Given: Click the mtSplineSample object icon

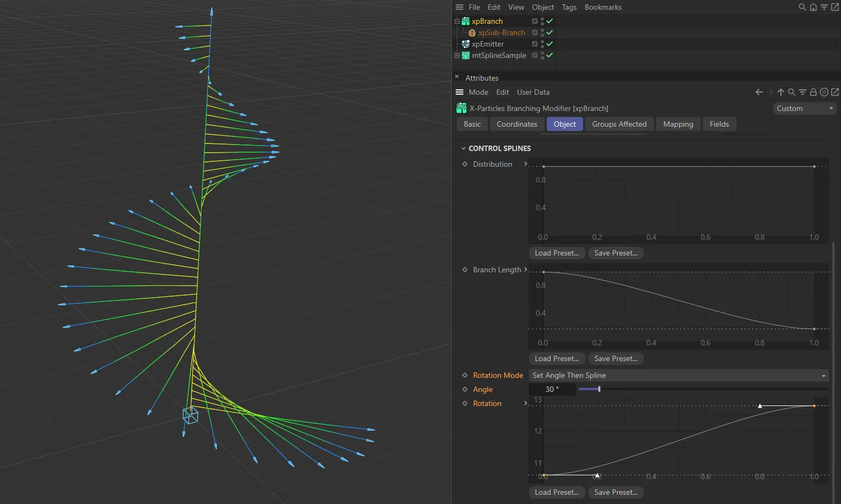Looking at the screenshot, I should click(465, 55).
